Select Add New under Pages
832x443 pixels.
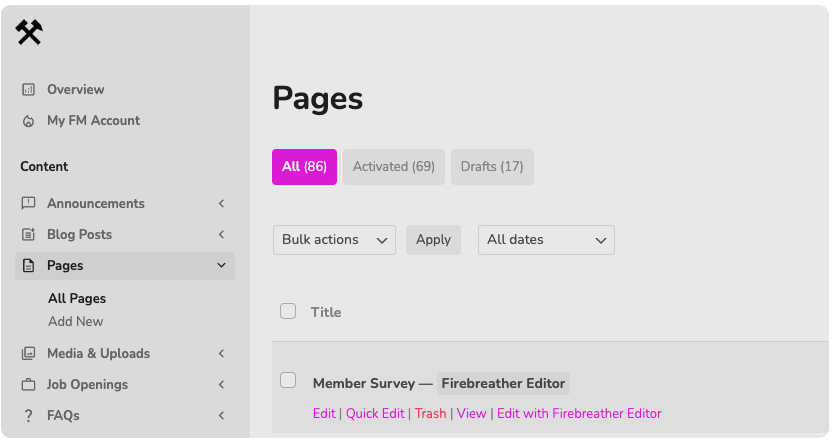click(75, 322)
